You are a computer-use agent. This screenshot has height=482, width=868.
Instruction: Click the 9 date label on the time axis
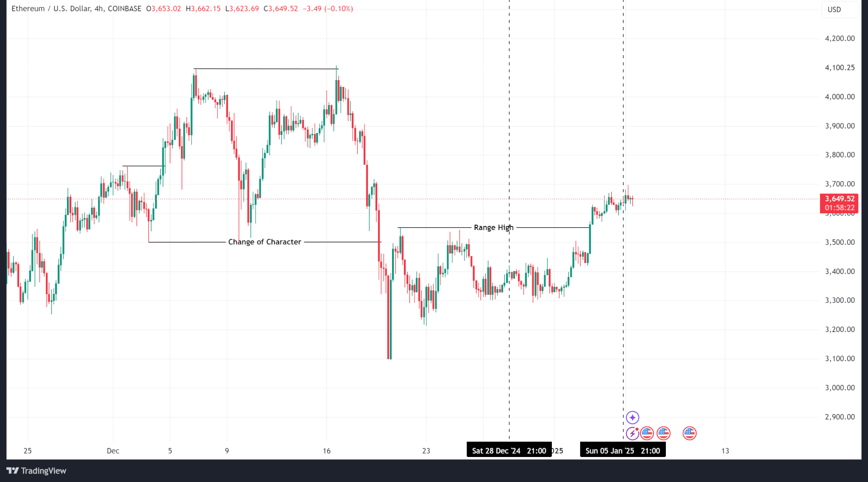[x=227, y=451]
